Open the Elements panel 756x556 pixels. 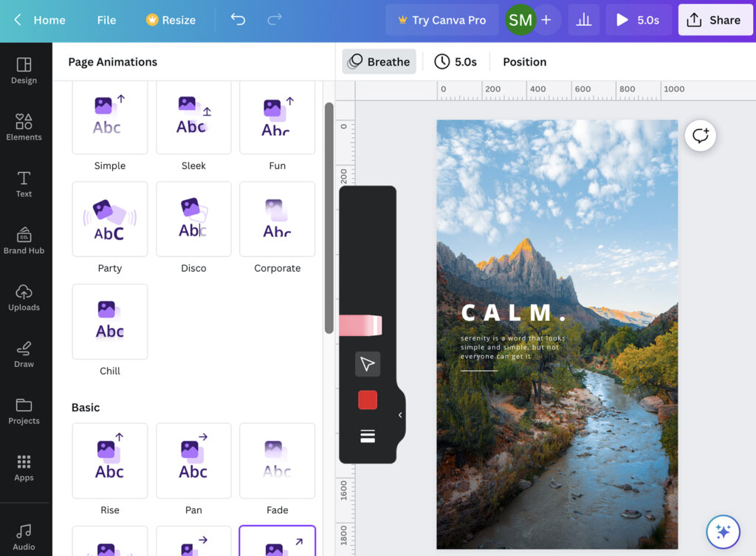coord(24,127)
